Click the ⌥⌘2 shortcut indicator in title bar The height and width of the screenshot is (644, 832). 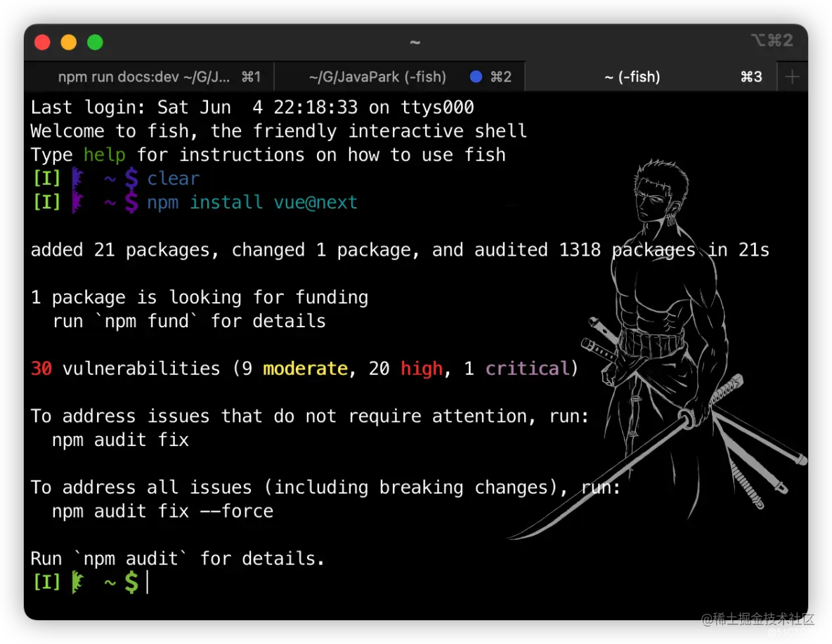(772, 40)
